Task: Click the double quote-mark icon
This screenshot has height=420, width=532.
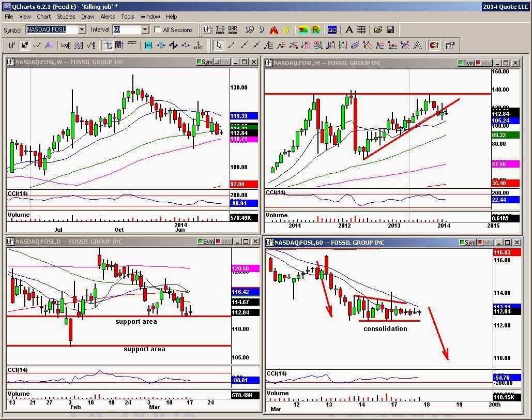Action: pos(249,30)
